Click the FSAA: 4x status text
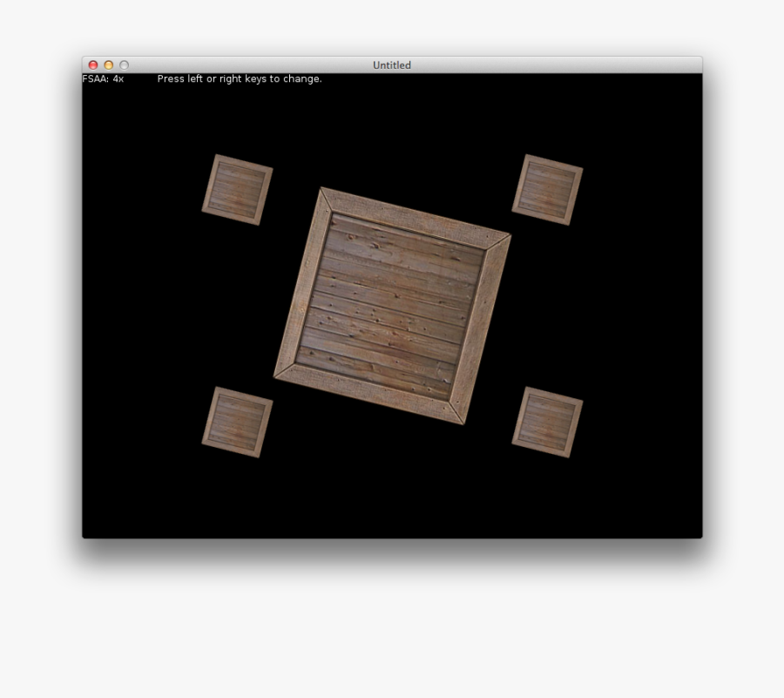Screen dimensions: 784x698 [103, 78]
